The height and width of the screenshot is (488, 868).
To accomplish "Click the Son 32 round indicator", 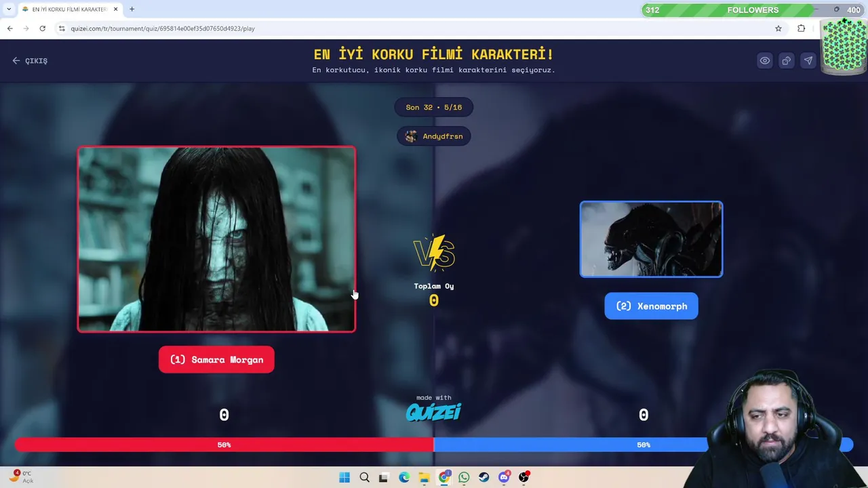I will (434, 107).
